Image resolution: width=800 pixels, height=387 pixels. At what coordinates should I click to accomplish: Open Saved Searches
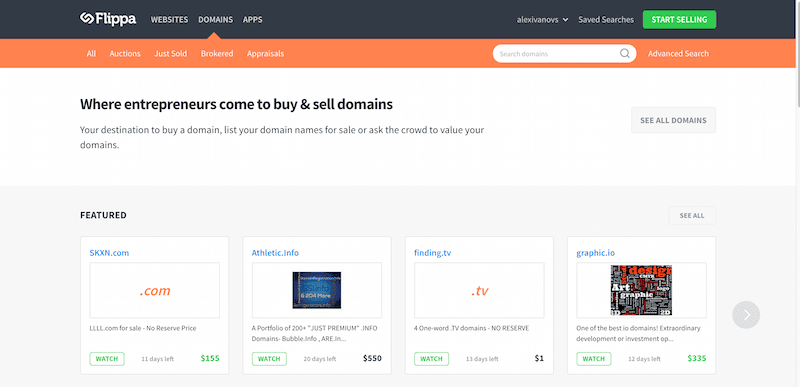click(606, 20)
